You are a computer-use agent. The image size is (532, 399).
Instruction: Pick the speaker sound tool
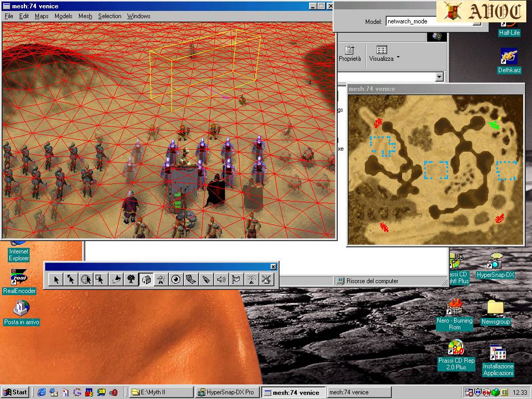pyautogui.click(x=221, y=279)
